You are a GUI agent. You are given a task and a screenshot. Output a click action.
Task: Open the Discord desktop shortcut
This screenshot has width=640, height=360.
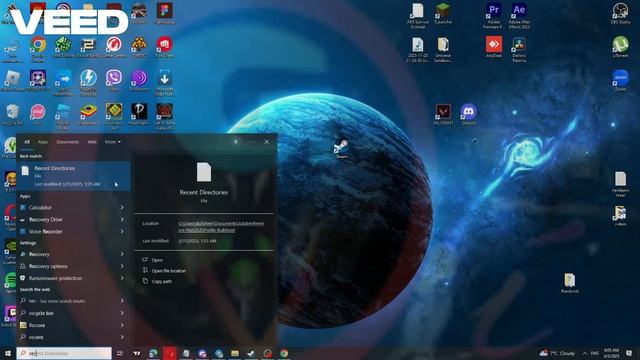click(469, 114)
